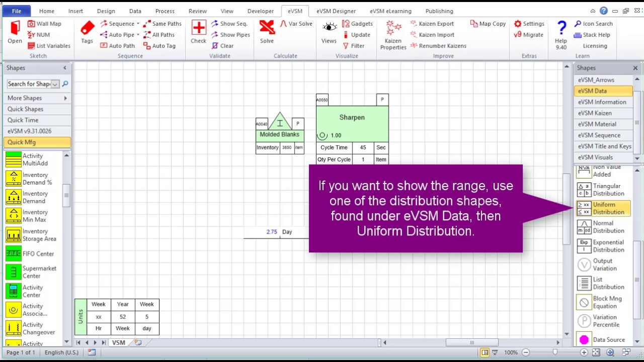This screenshot has height=362, width=644.
Task: Open the Developer tab
Action: click(x=260, y=11)
